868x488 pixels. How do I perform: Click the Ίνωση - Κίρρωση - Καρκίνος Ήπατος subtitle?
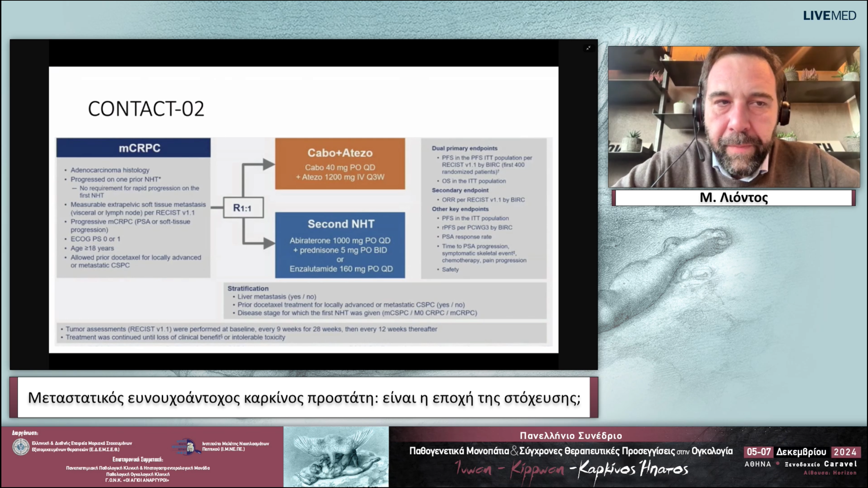[571, 469]
